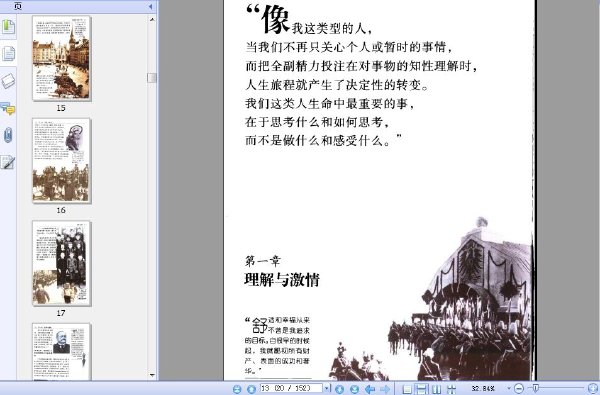Go forward to the next view

pos(385,389)
